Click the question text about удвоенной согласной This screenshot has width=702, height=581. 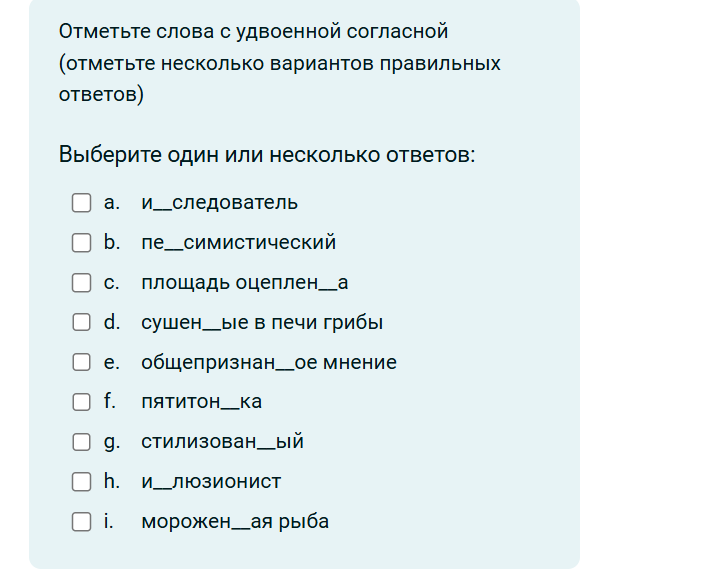pos(279,63)
